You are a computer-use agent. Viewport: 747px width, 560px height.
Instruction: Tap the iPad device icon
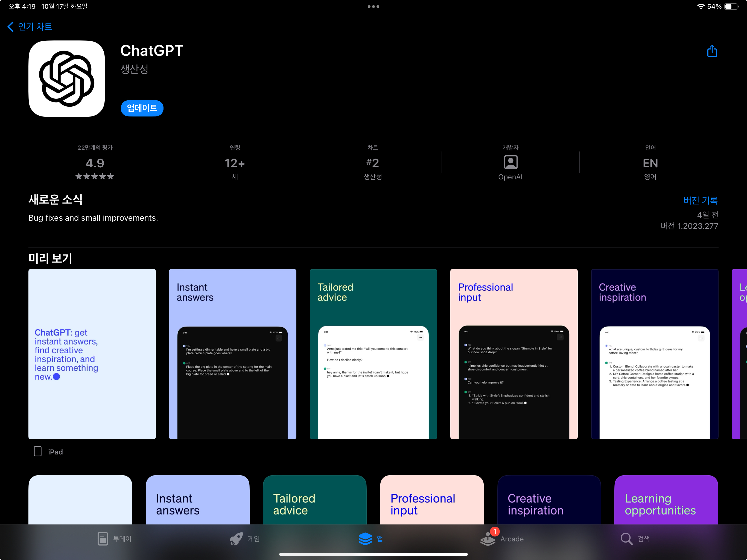point(38,451)
